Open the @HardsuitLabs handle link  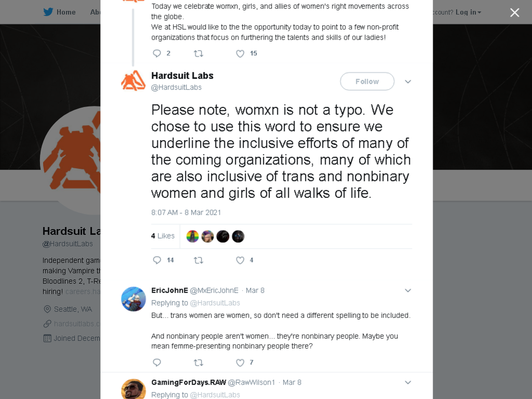(x=176, y=87)
